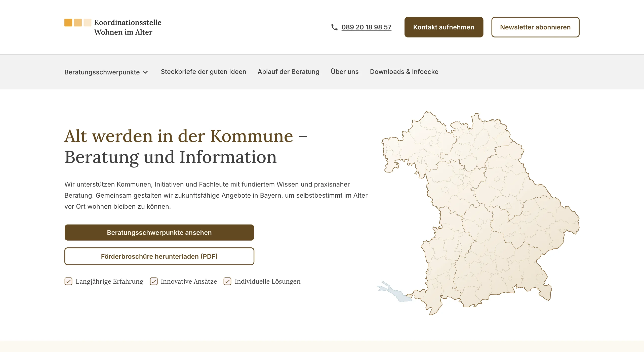Viewport: 644px width, 352px height.
Task: Click the Koordinationsstelle Wohnen im Alter title
Action: tap(128, 27)
